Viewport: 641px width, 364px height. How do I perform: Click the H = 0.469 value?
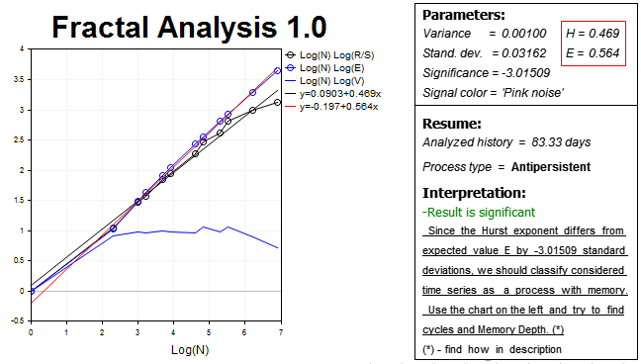tap(593, 34)
